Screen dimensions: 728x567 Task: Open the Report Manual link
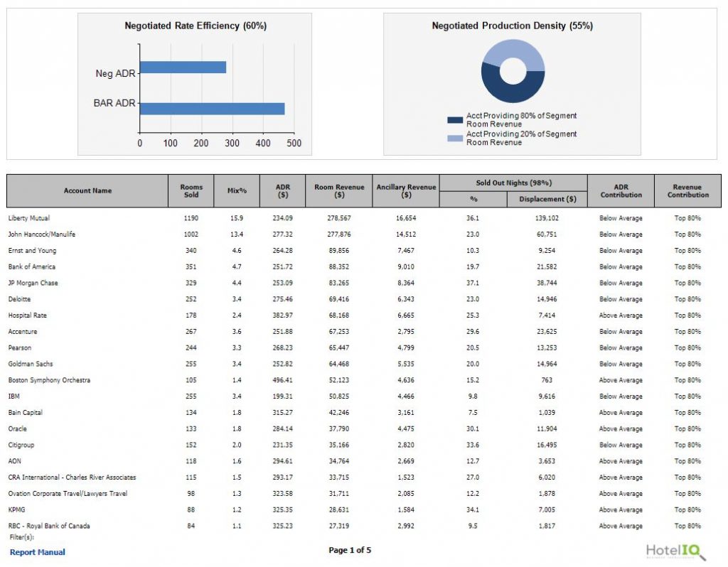[37, 552]
